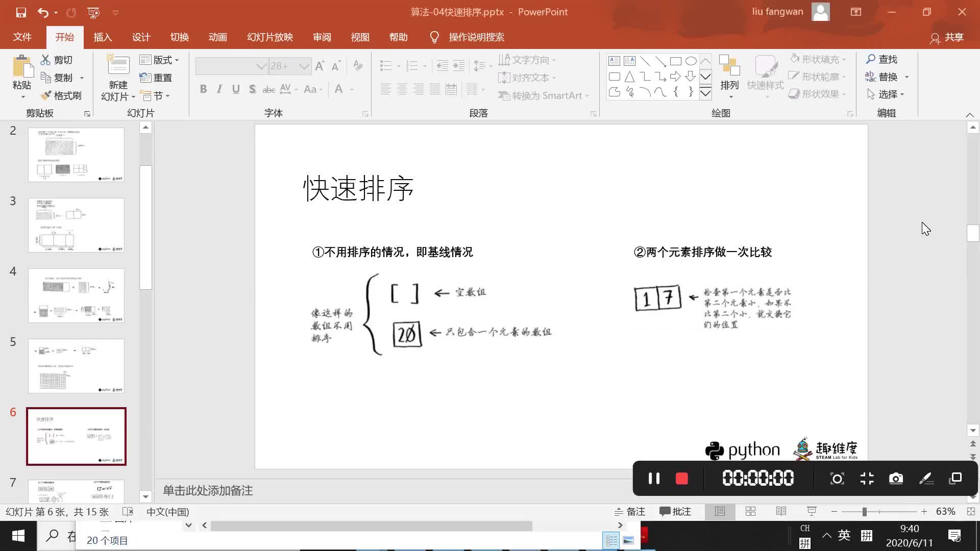
Task: Select the Oval shape in gallery
Action: (x=691, y=61)
